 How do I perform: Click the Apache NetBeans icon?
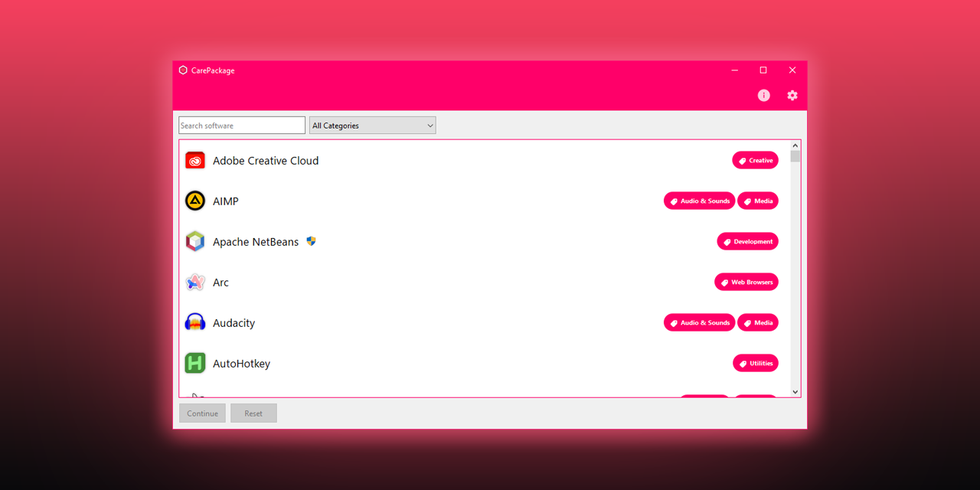pyautogui.click(x=194, y=241)
